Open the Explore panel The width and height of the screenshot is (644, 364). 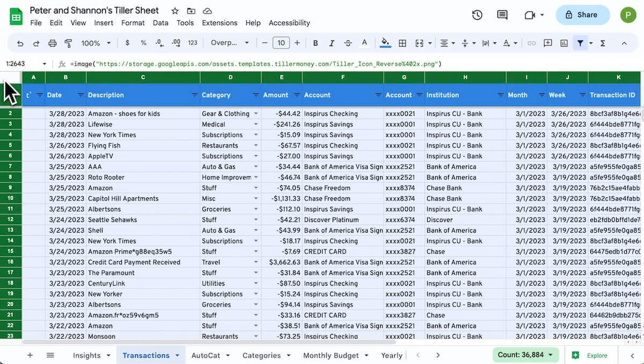pos(590,355)
